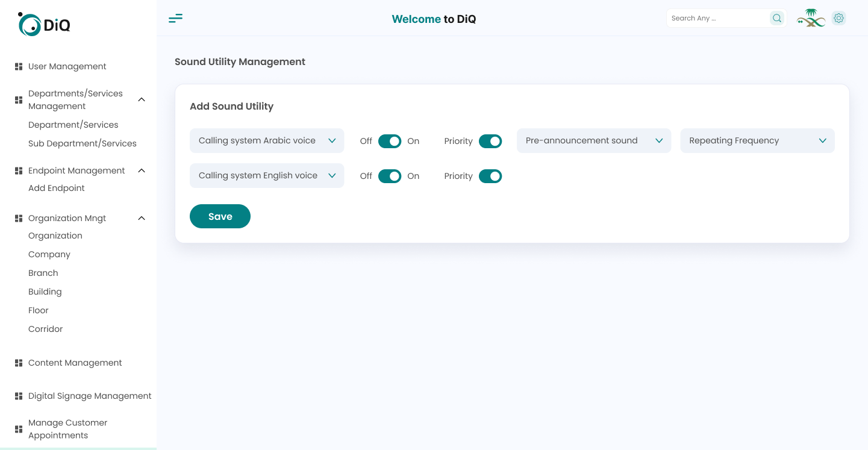Go to Add Endpoint submenu

(x=57, y=189)
